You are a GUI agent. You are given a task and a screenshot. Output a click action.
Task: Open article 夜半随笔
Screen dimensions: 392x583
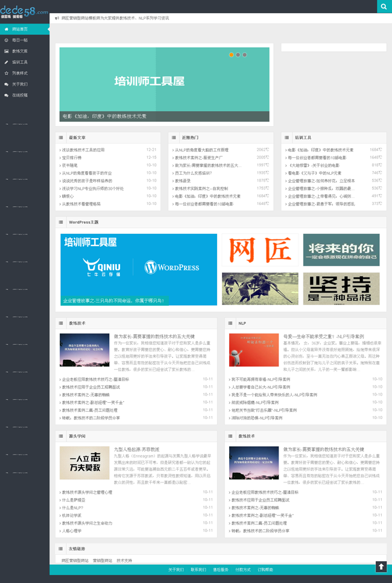click(x=69, y=165)
